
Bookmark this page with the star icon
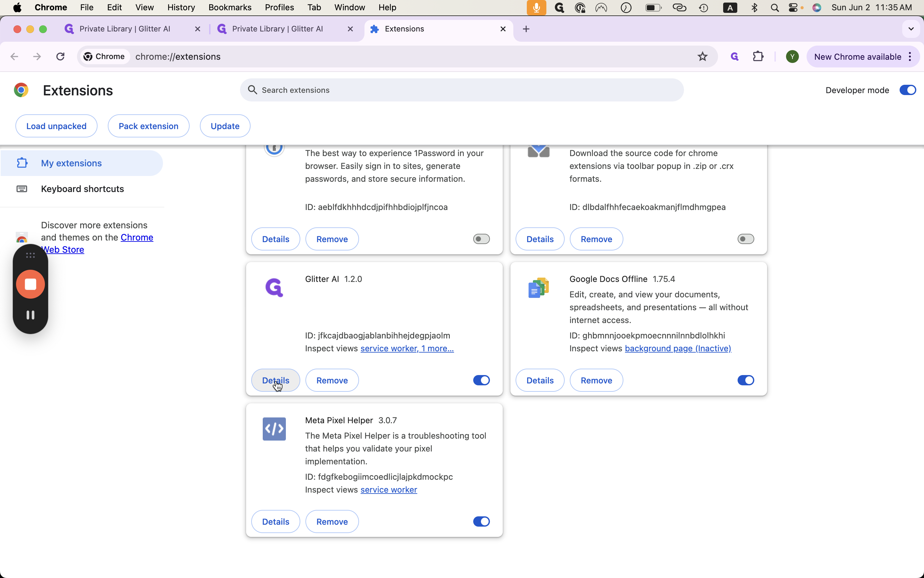pyautogui.click(x=702, y=57)
